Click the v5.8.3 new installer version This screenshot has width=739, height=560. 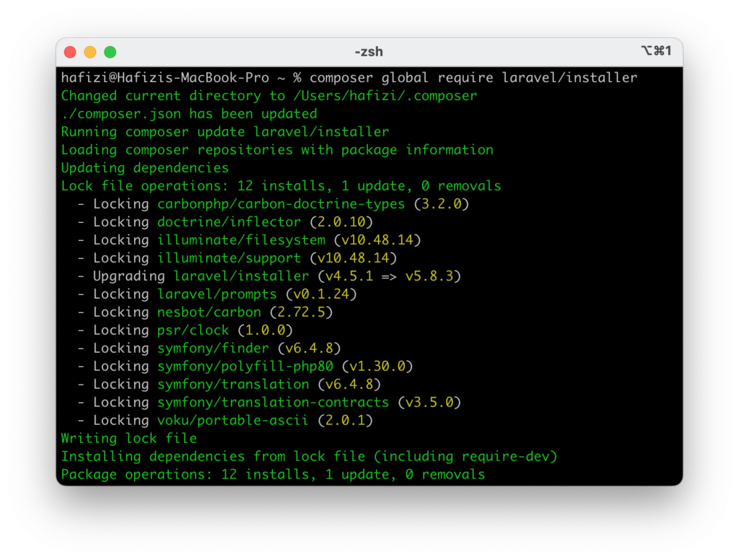point(429,276)
